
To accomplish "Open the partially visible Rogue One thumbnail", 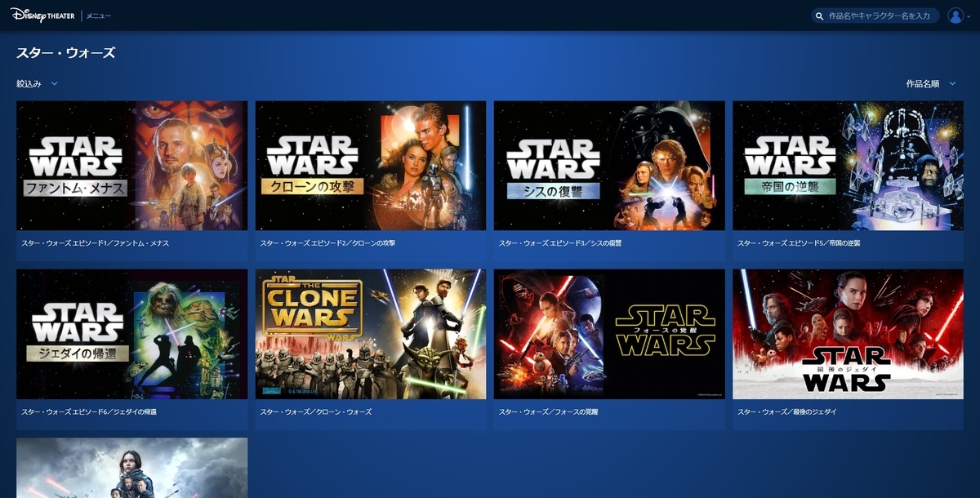I will pyautogui.click(x=131, y=468).
